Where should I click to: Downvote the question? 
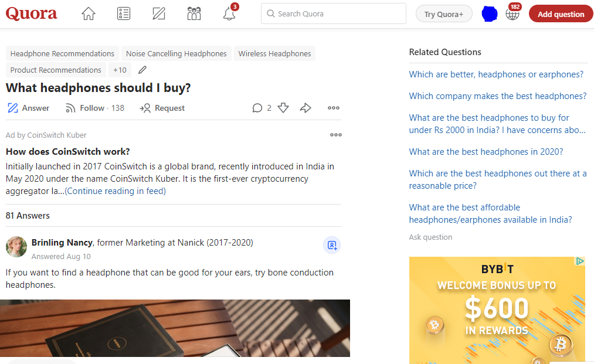[283, 108]
